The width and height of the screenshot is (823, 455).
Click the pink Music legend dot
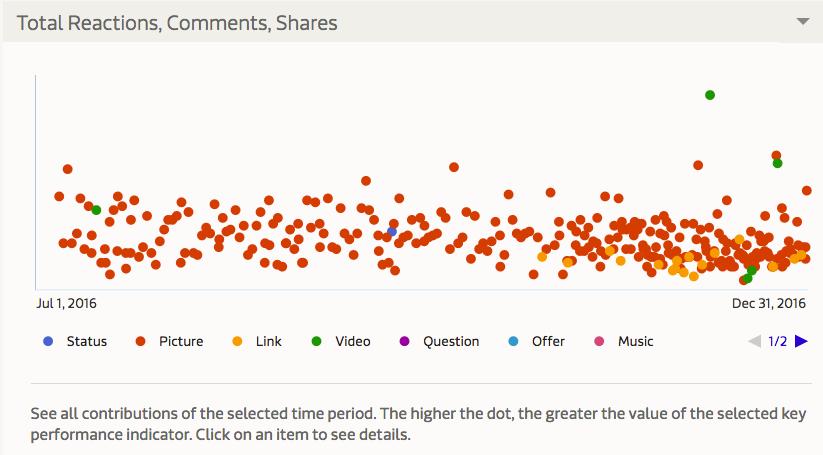pyautogui.click(x=599, y=341)
